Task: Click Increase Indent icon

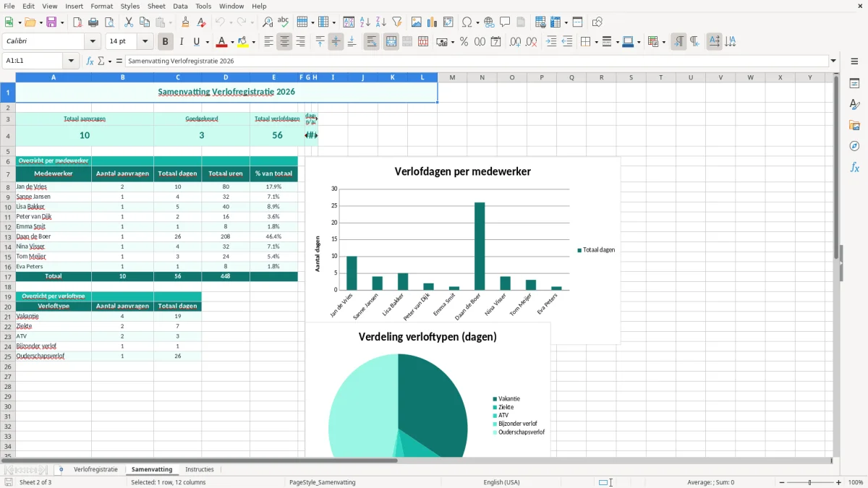Action: pos(551,42)
